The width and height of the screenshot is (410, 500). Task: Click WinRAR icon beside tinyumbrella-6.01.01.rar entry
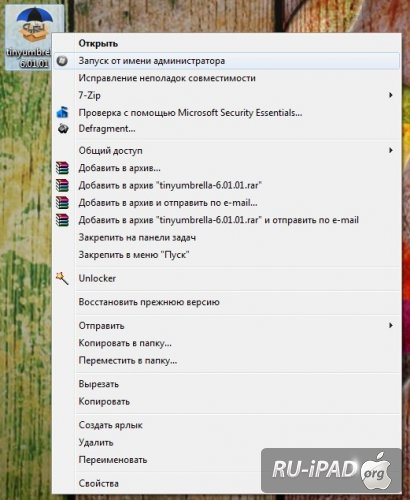[62, 185]
